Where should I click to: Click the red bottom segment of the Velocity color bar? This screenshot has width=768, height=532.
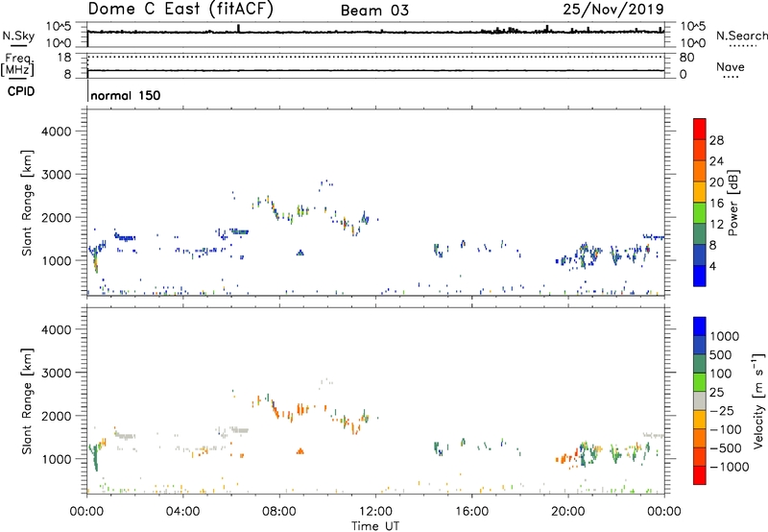(x=700, y=475)
